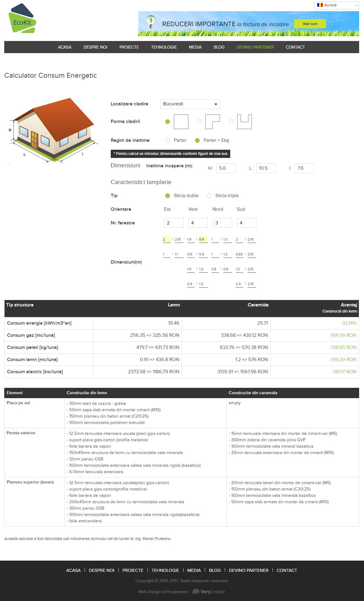Choose the L-shaped building form icon
The height and width of the screenshot is (601, 364).
click(212, 122)
